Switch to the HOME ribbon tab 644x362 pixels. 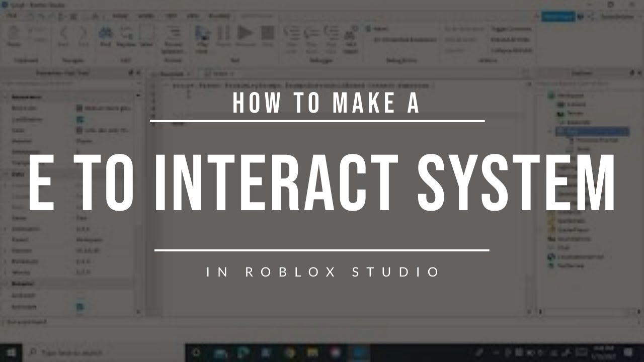pos(120,16)
